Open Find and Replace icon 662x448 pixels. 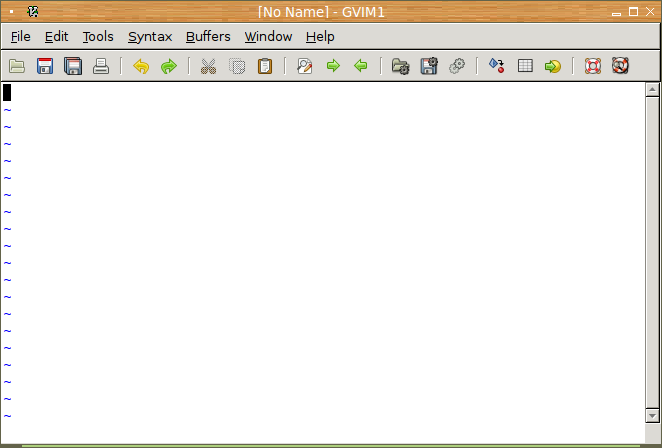304,66
